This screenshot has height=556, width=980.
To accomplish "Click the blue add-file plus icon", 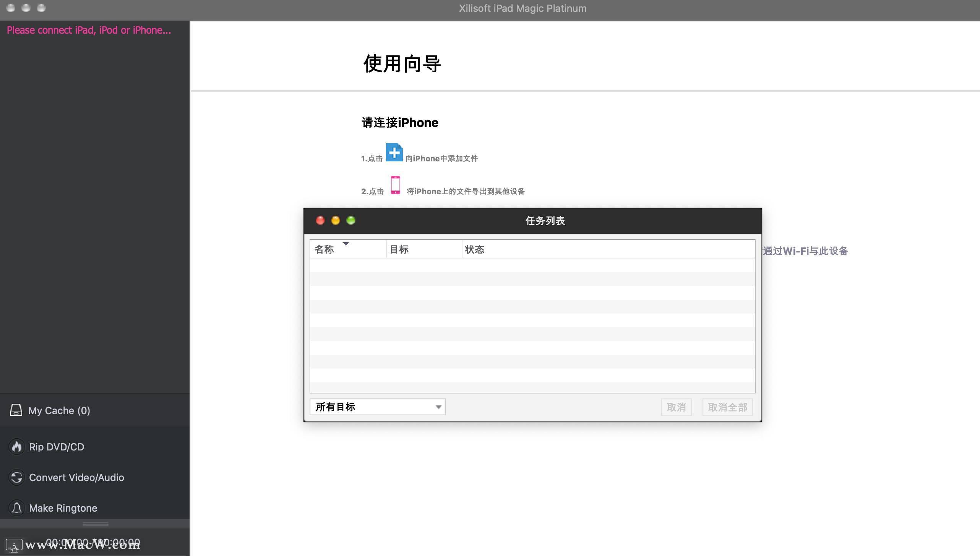I will 394,152.
